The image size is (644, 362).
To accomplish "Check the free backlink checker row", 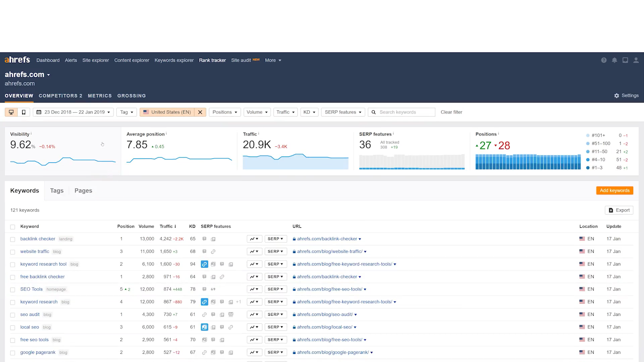I will pyautogui.click(x=12, y=277).
